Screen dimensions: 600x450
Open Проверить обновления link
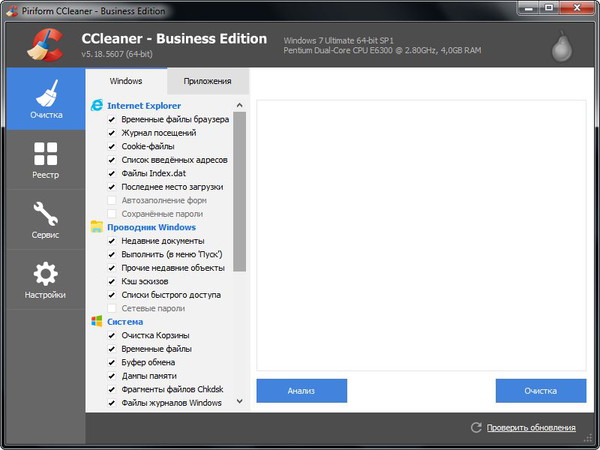531,428
